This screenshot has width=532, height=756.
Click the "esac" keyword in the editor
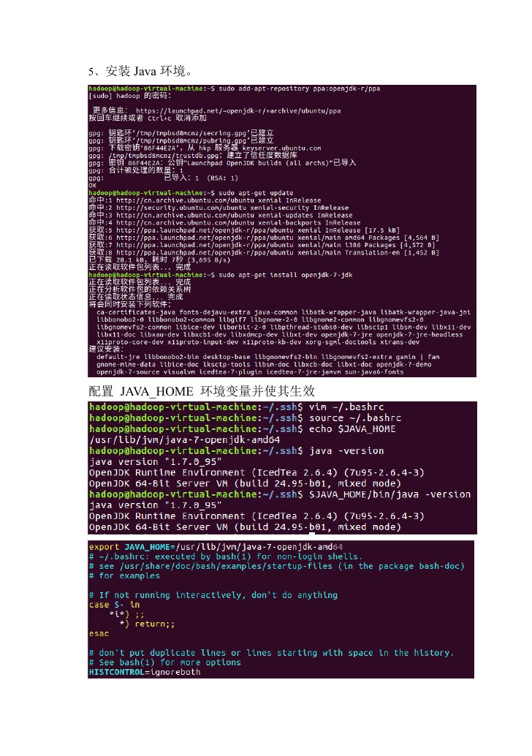99,634
